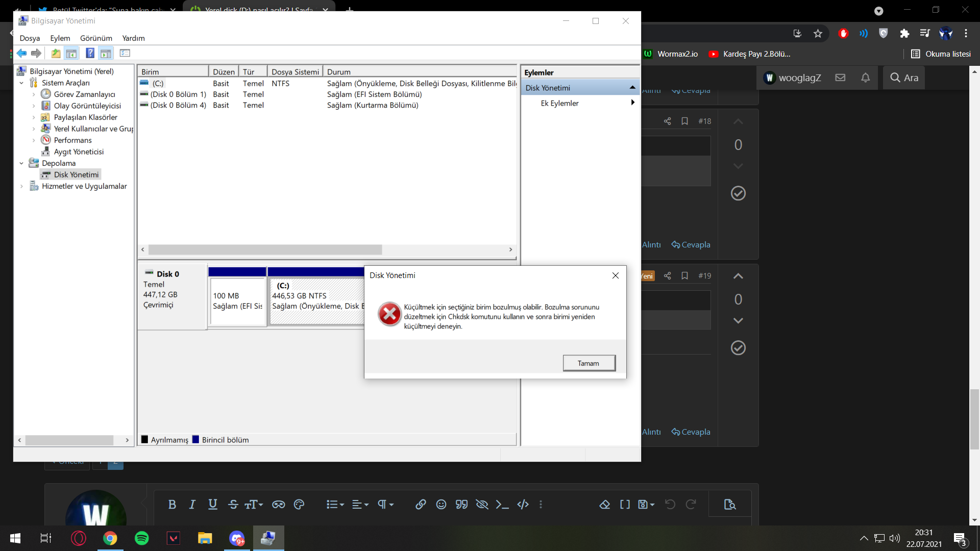Open the Eylem menu
Screen dimensions: 980x551
click(60, 38)
